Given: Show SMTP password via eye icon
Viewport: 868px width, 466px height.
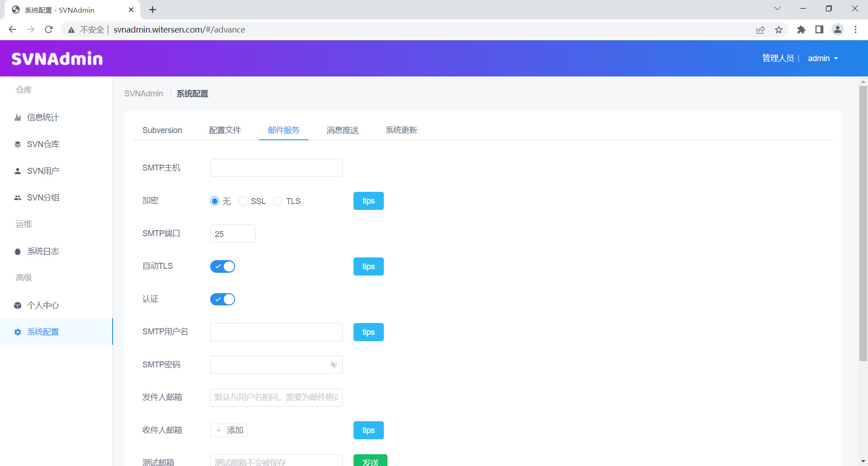Looking at the screenshot, I should point(333,365).
